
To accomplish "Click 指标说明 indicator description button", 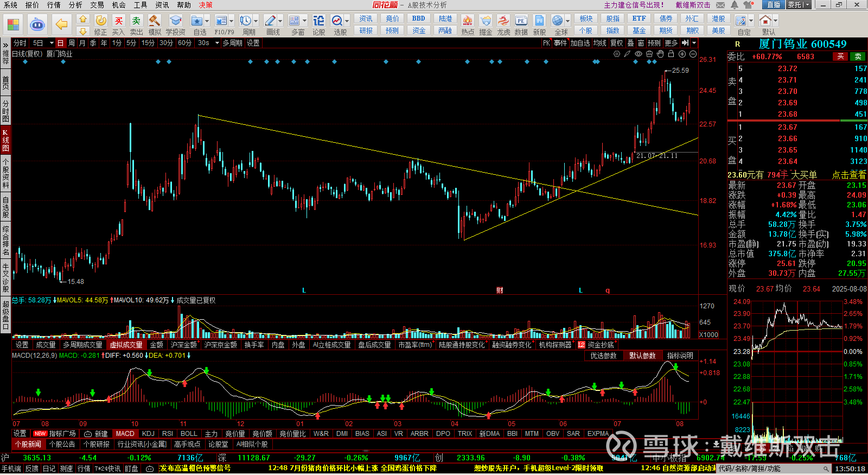I will tap(680, 356).
